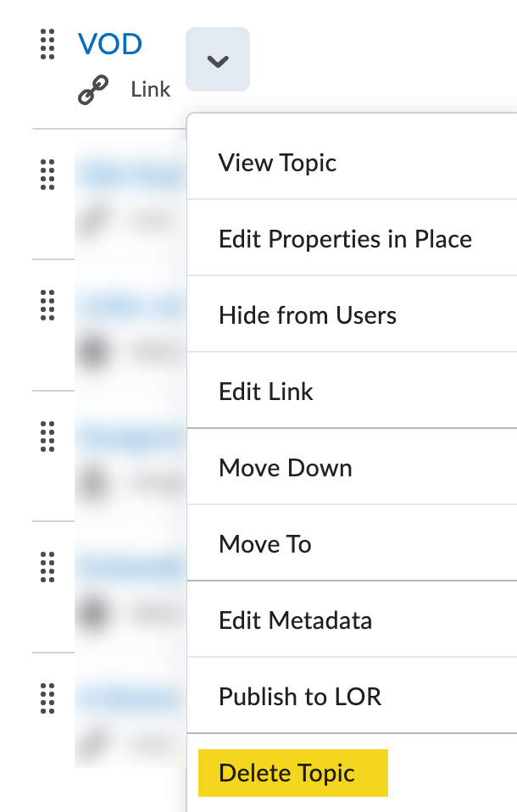The width and height of the screenshot is (517, 812).
Task: Click the drag handle on the third topic row
Action: (47, 437)
